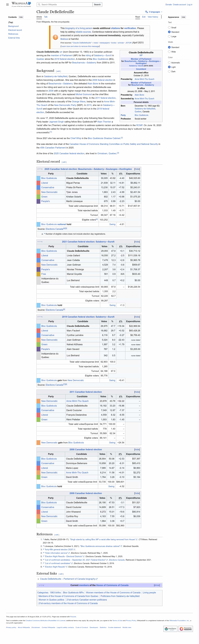Open the Living people category
This screenshot has width=199, height=644.
coord(149,592)
